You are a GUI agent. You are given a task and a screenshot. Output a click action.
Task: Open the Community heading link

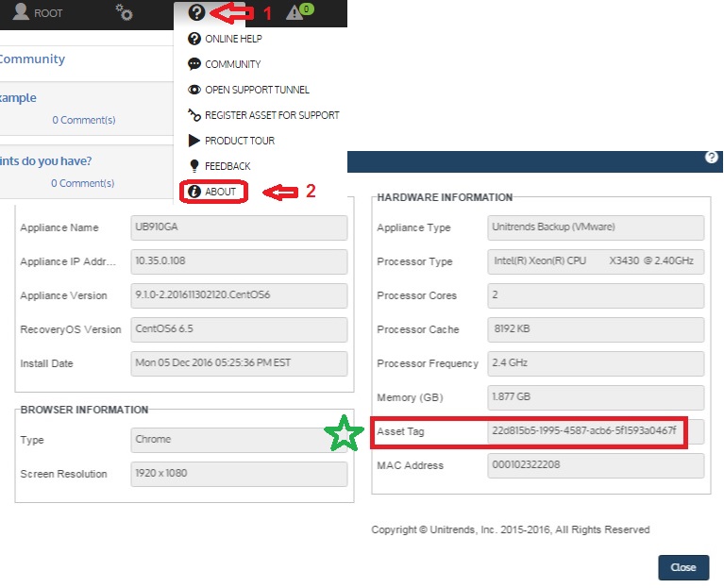[32, 59]
